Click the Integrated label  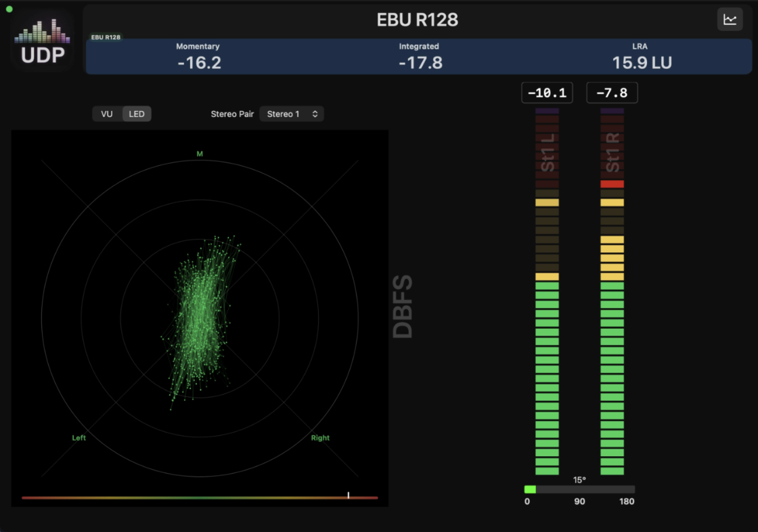pos(419,47)
